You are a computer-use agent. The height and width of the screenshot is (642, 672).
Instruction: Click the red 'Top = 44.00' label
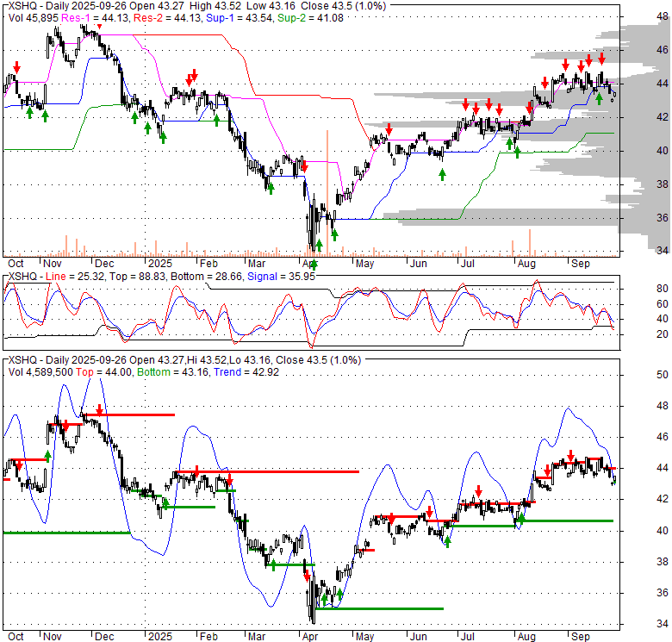pyautogui.click(x=103, y=372)
